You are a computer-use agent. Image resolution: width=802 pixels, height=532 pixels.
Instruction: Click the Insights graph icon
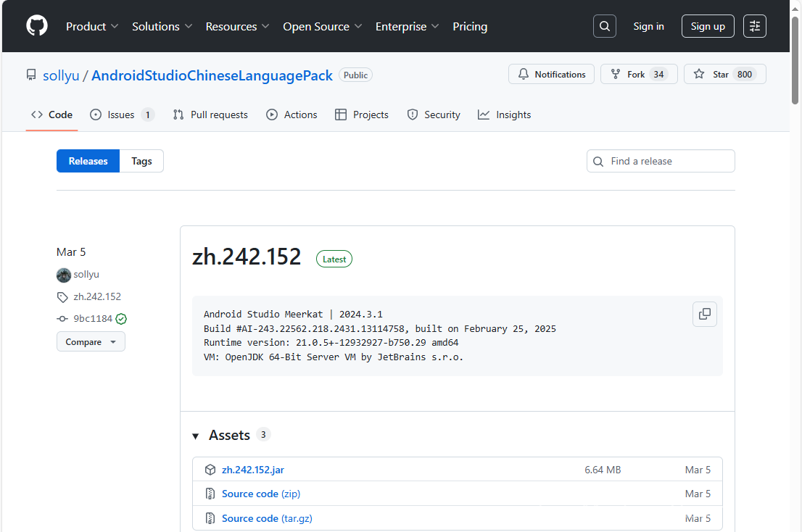pos(484,115)
